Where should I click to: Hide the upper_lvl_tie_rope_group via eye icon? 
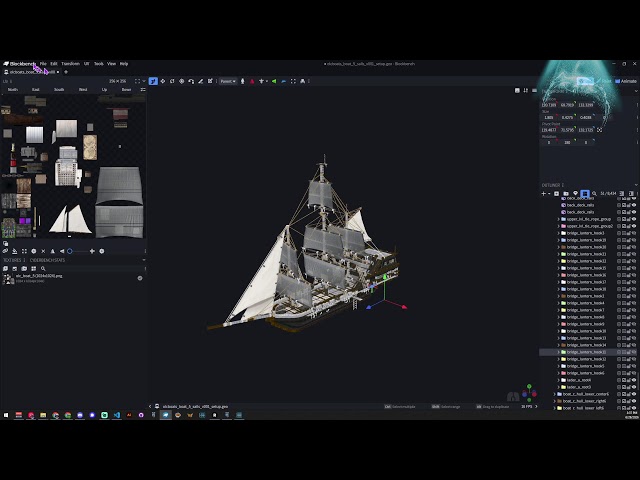click(634, 219)
